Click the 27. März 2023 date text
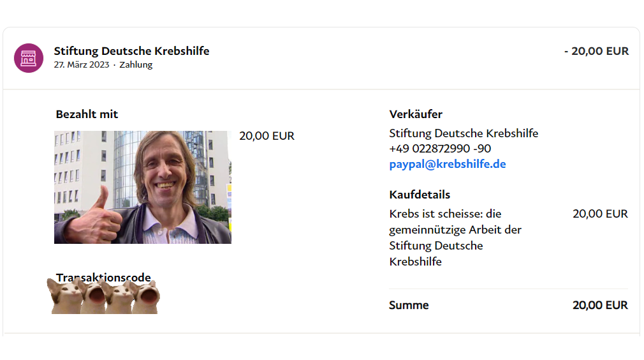The image size is (644, 360). coord(82,65)
